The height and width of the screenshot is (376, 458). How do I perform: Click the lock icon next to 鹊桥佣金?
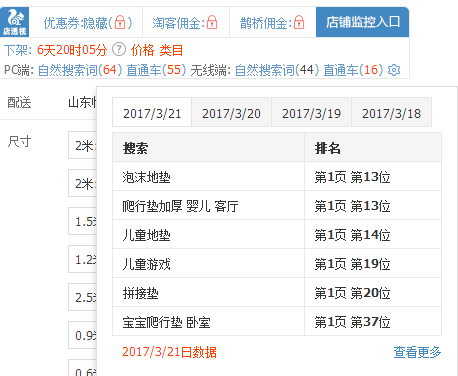tap(299, 23)
